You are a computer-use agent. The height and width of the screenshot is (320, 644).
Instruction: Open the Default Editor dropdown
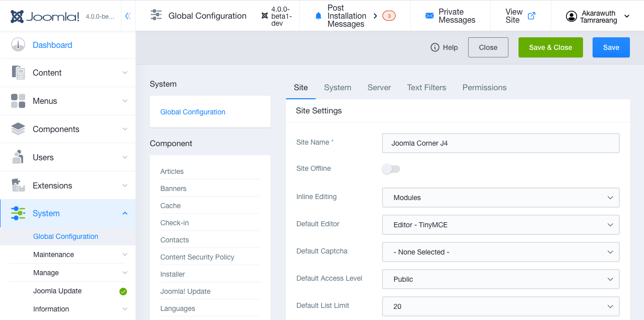[x=501, y=225]
